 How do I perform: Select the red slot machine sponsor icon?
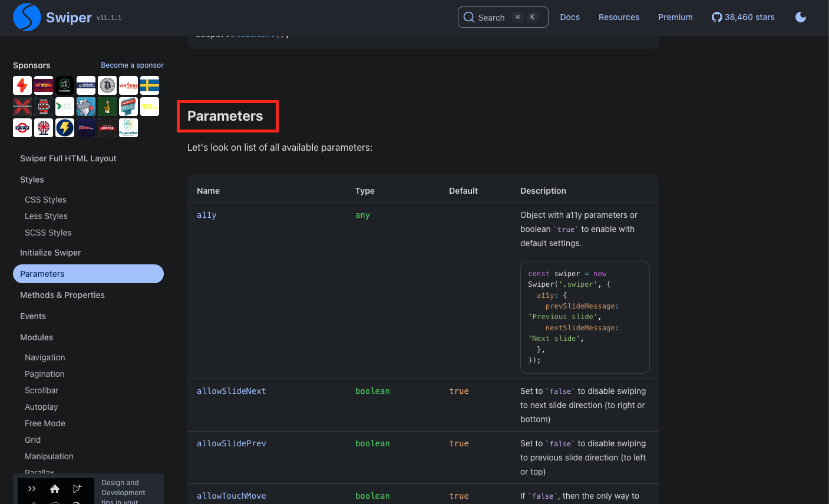(44, 106)
